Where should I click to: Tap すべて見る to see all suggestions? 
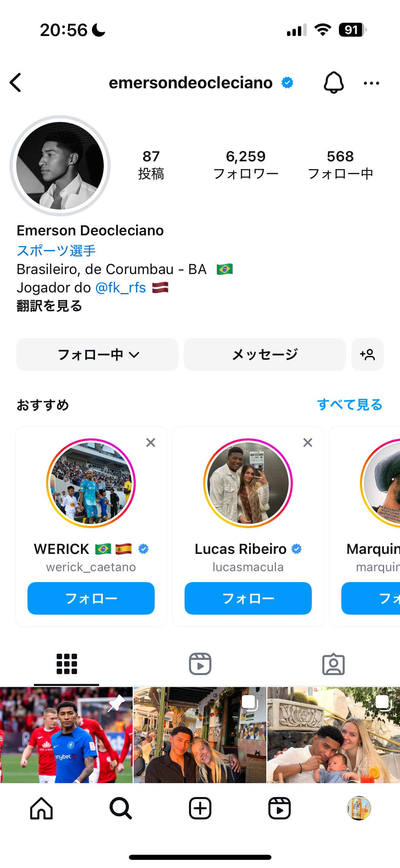click(349, 405)
